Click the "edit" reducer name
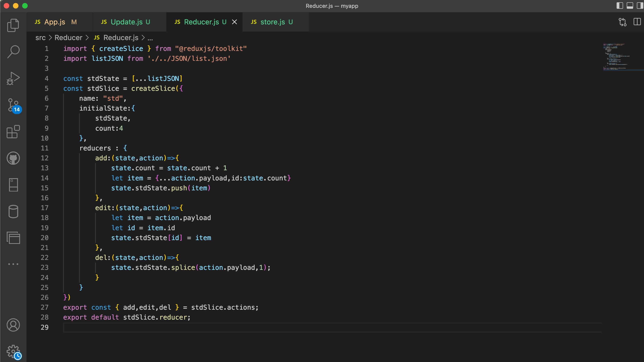The height and width of the screenshot is (362, 644). point(103,208)
